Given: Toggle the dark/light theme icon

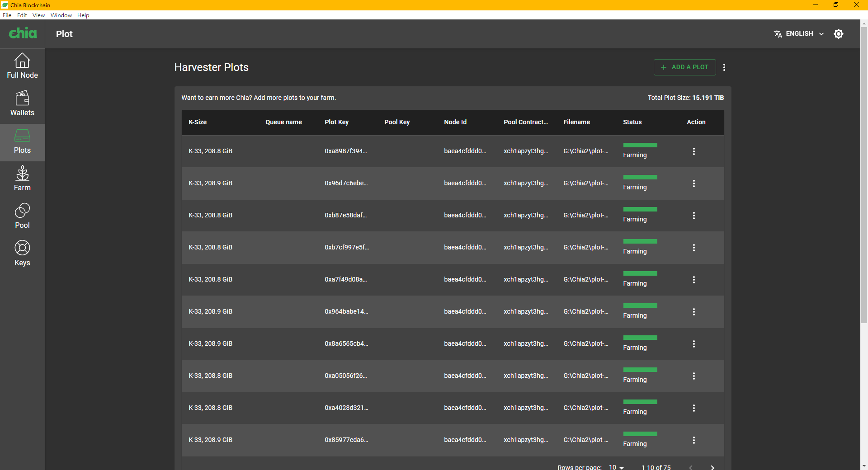Looking at the screenshot, I should (x=839, y=34).
